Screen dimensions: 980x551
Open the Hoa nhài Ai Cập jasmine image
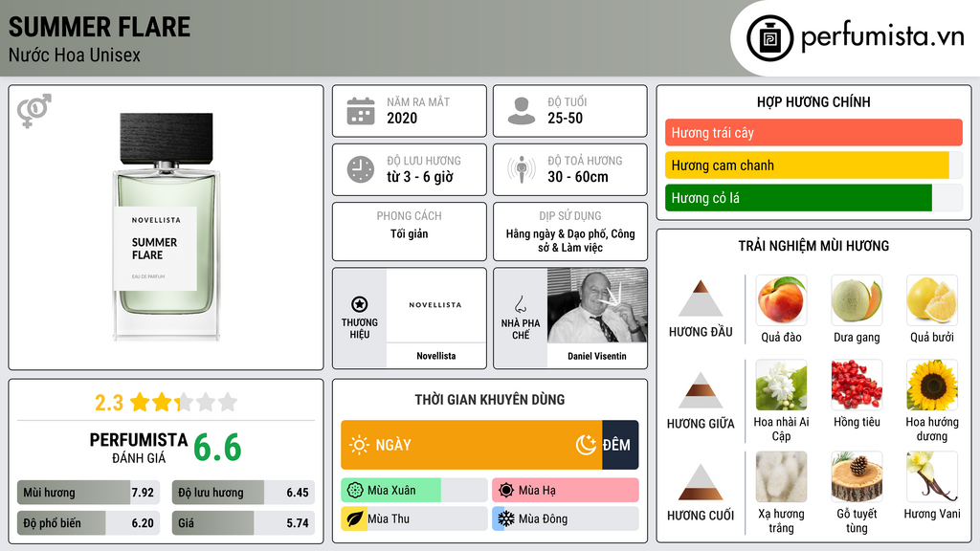781,385
